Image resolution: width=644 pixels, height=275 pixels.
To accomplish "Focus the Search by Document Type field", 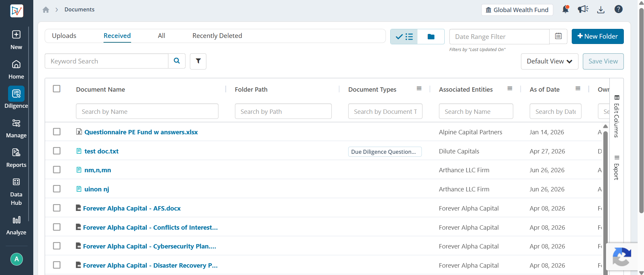I will [385, 111].
